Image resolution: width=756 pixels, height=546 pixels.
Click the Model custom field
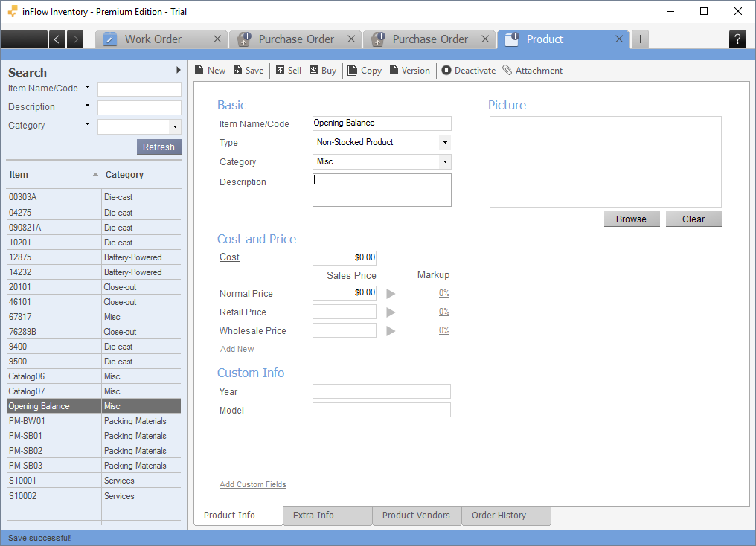382,410
